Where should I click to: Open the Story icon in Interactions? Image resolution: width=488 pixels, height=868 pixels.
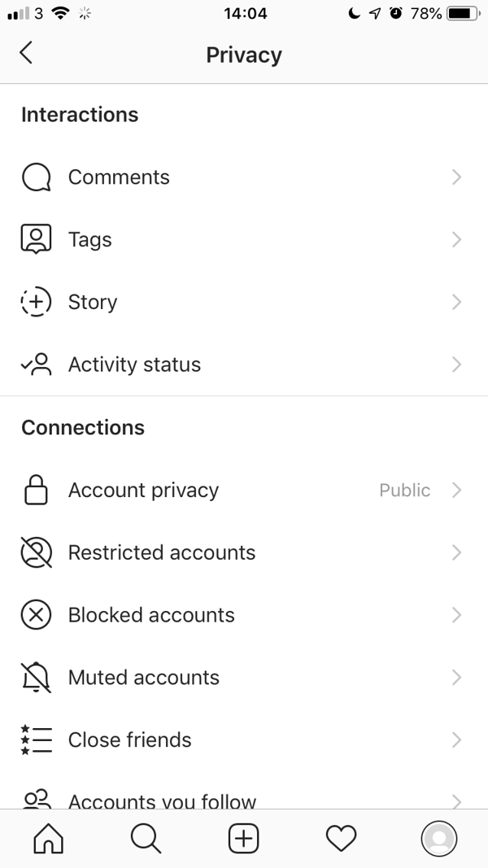click(x=36, y=302)
